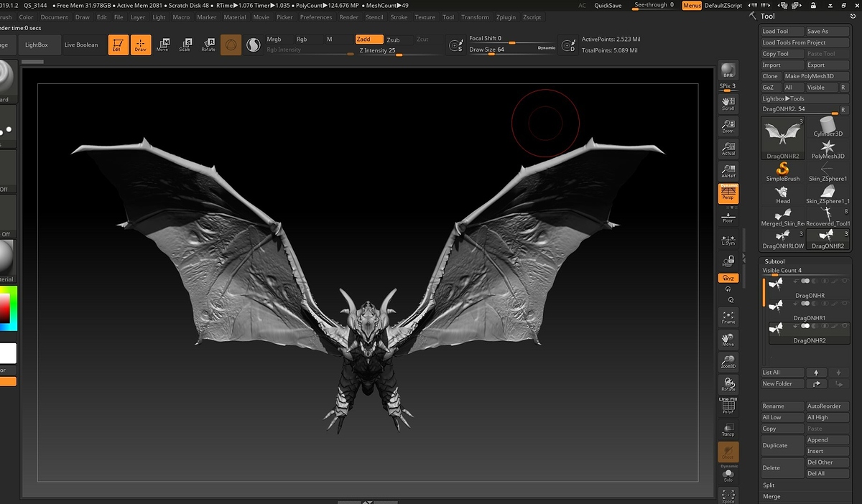This screenshot has height=504, width=862.
Task: Open the Document menu
Action: pos(55,17)
